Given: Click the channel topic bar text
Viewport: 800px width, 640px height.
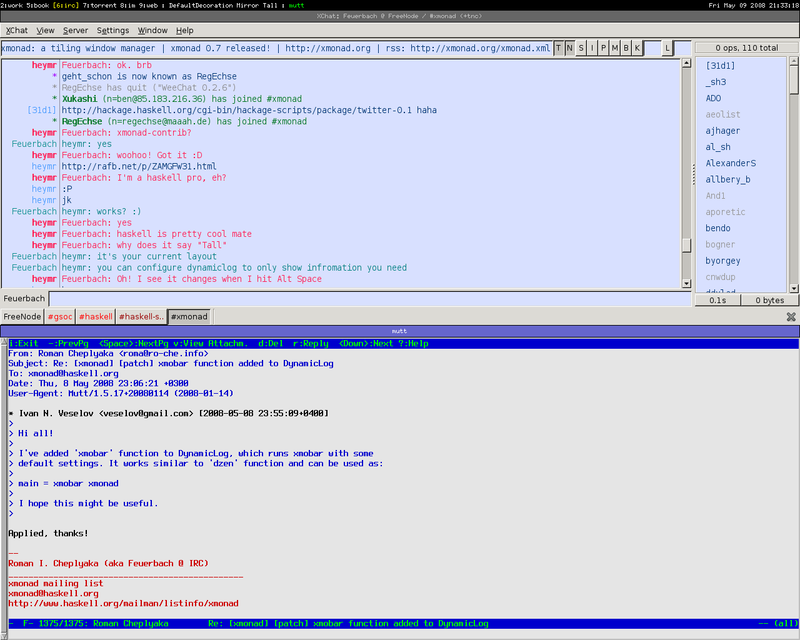Looking at the screenshot, I should tap(276, 48).
